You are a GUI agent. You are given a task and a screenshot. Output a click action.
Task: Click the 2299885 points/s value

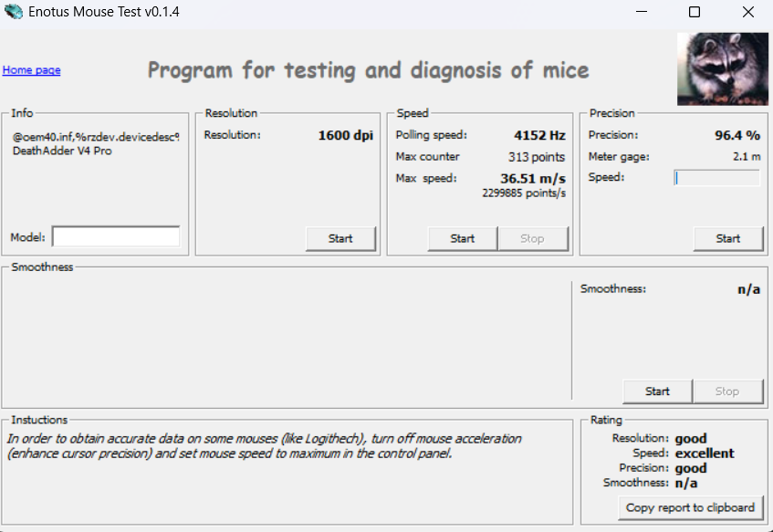[524, 193]
